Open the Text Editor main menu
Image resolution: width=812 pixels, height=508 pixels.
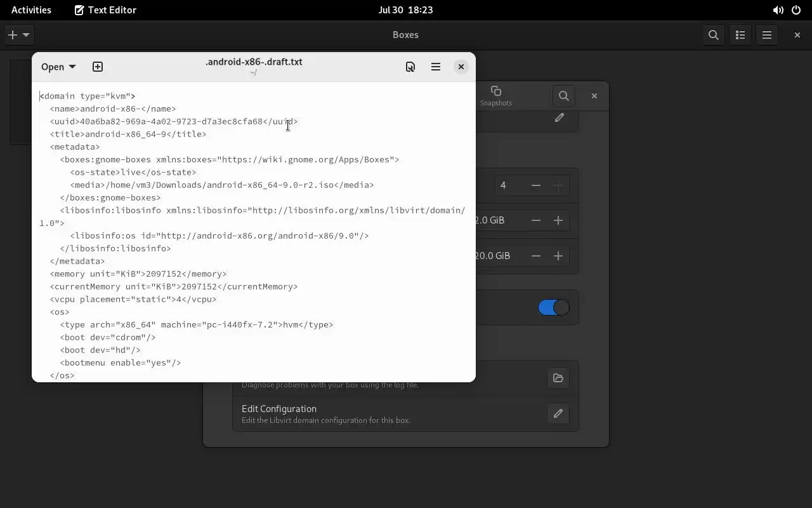pos(436,67)
